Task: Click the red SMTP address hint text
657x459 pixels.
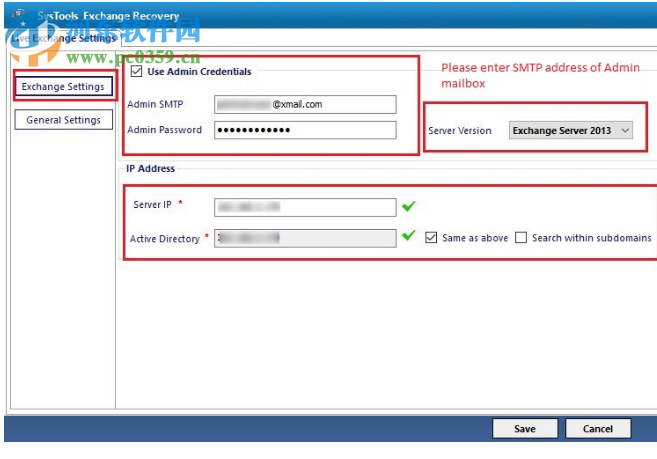Action: point(540,75)
